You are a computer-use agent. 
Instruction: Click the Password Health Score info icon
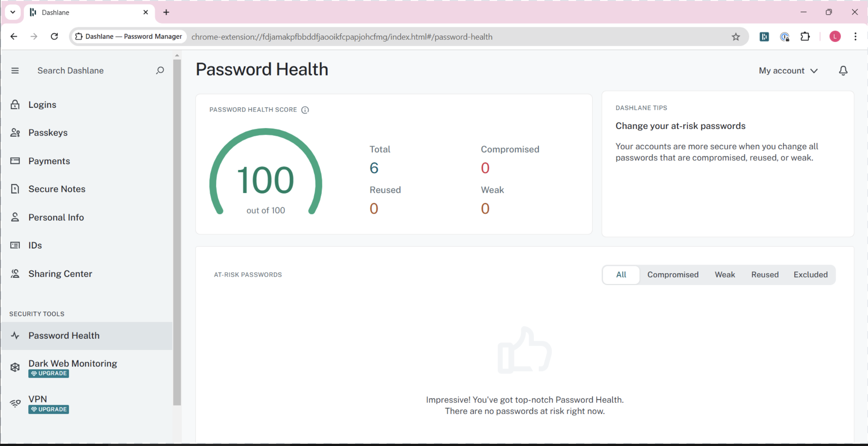305,110
